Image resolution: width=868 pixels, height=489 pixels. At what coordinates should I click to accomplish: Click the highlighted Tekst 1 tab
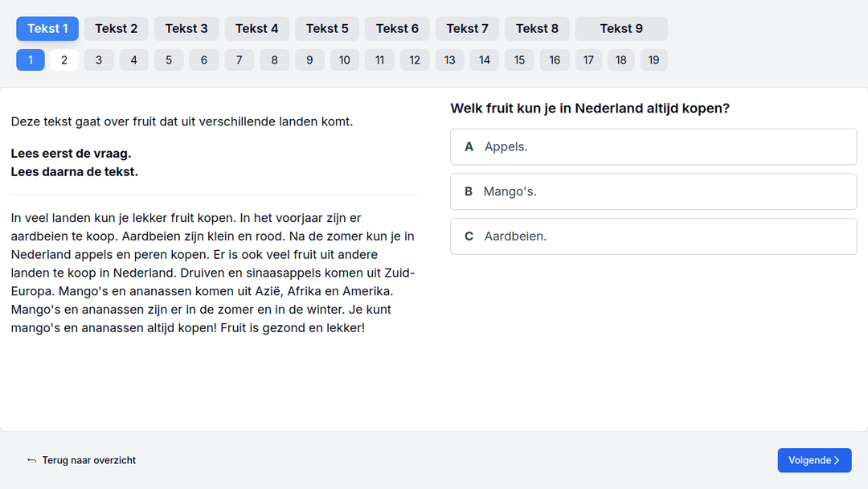47,29
